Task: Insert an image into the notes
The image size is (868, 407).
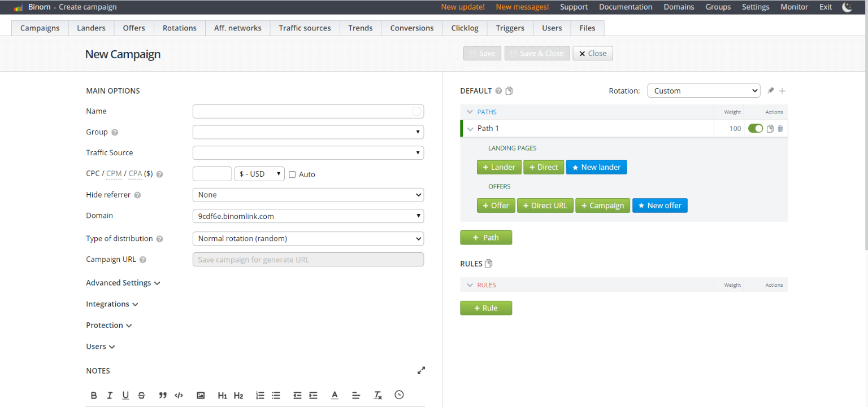Action: [201, 395]
